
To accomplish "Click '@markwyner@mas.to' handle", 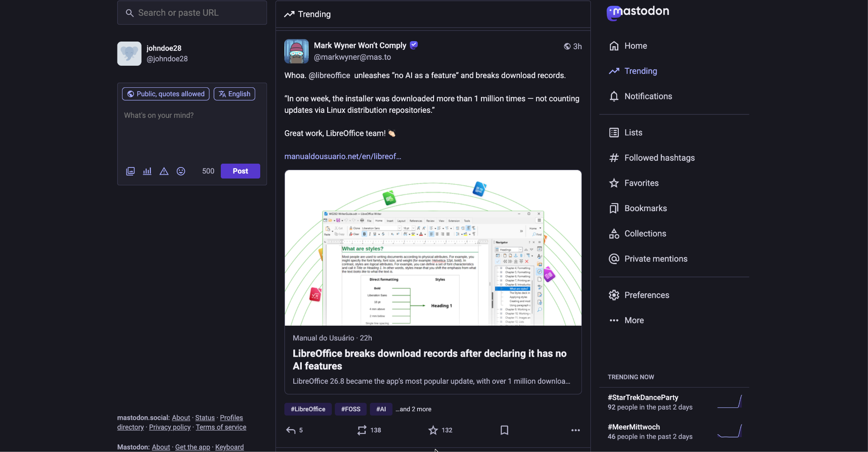I will tap(352, 57).
